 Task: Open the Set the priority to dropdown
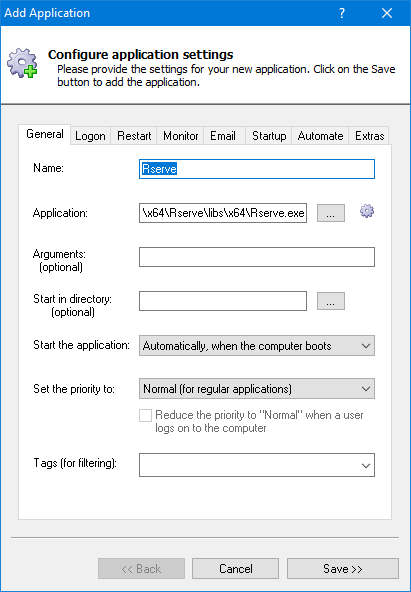pyautogui.click(x=257, y=388)
